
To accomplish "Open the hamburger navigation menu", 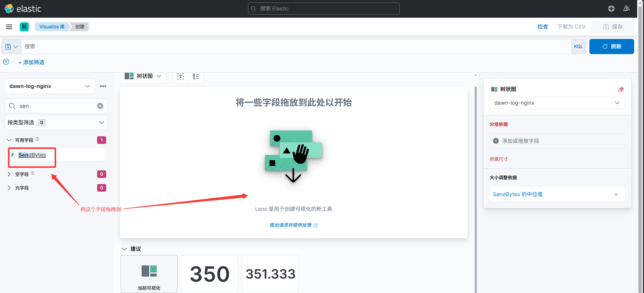I will click(9, 27).
